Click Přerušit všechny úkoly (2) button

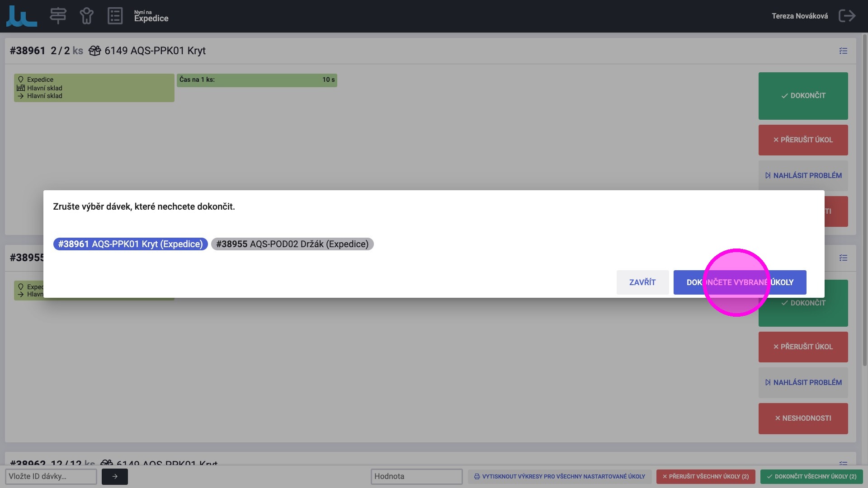(705, 476)
